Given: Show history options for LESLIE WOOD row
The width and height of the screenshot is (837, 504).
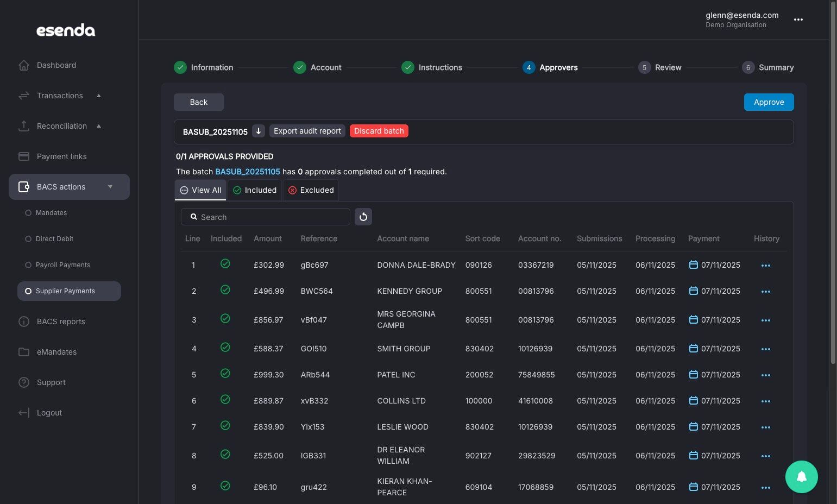Looking at the screenshot, I should (766, 427).
